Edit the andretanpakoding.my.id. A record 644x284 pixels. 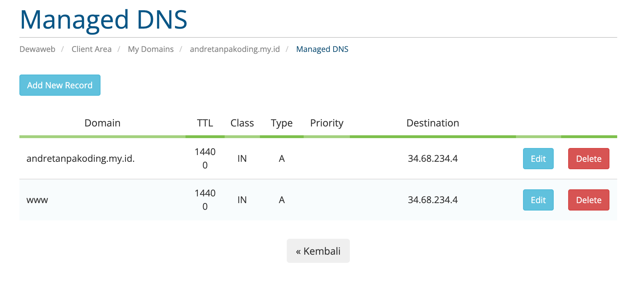[x=538, y=159]
